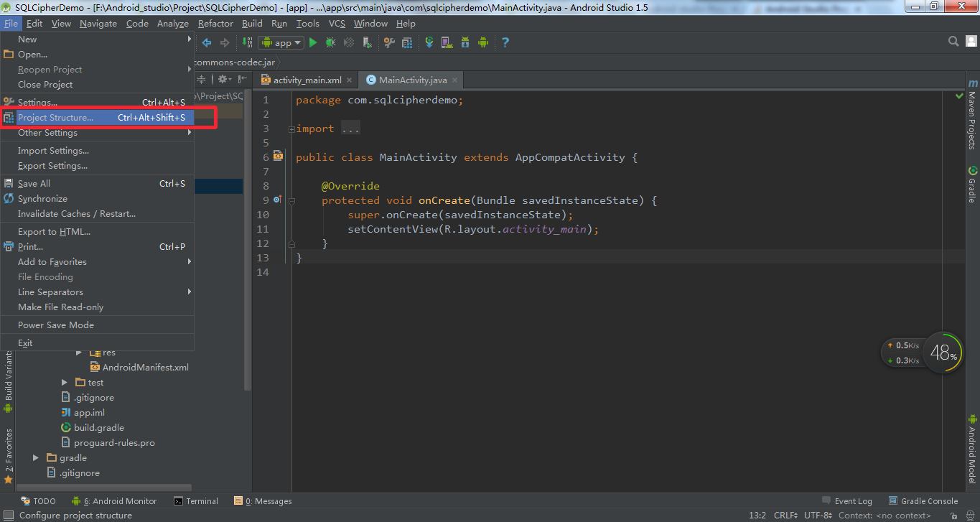Open the Build Variants side panel
Image resolution: width=980 pixels, height=522 pixels.
point(8,381)
